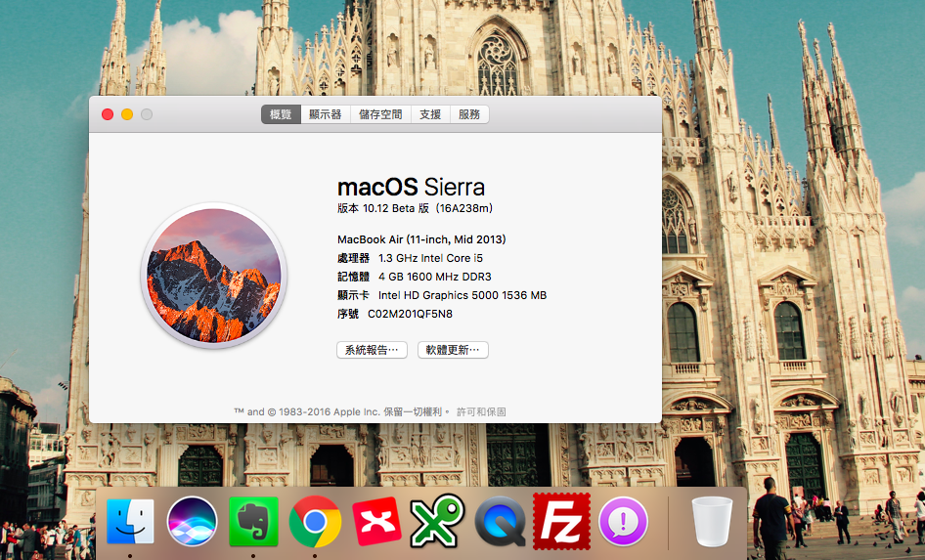This screenshot has height=560, width=925.
Task: Open the 許可和保固 link
Action: pyautogui.click(x=481, y=411)
